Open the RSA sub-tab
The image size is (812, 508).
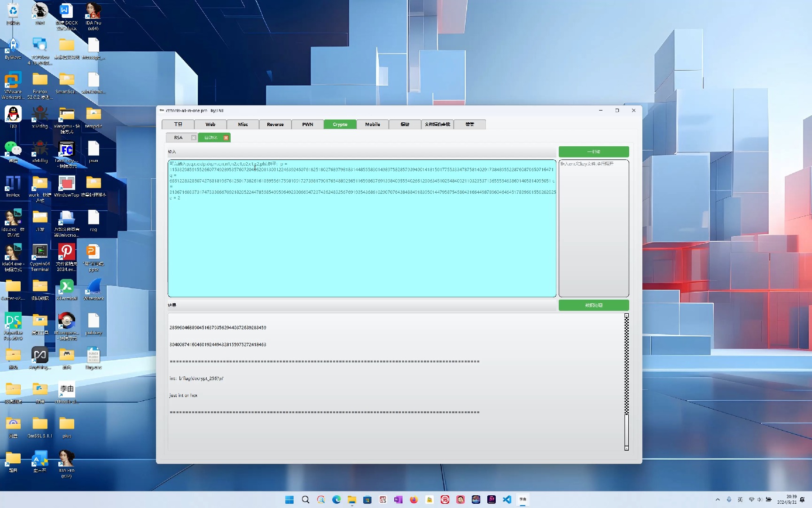coord(179,138)
